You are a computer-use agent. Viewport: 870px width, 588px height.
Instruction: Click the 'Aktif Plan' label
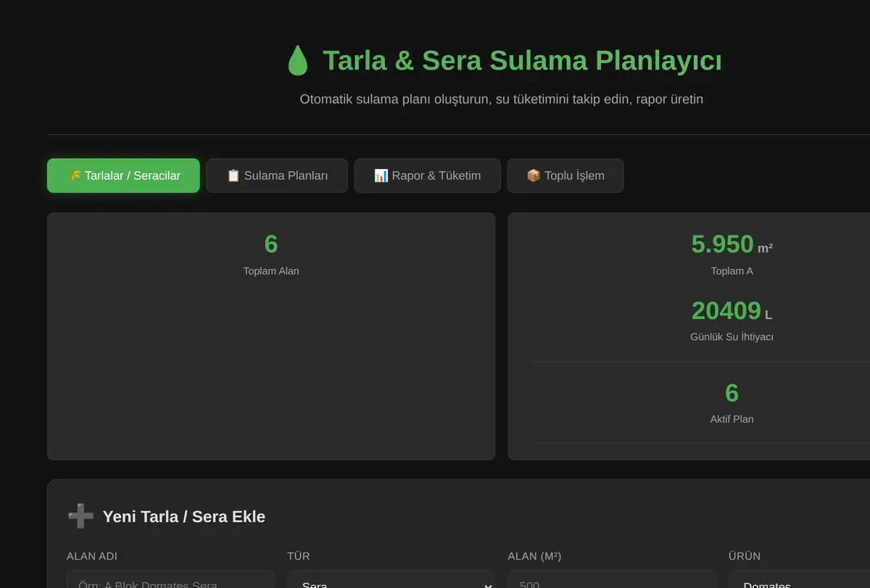pos(732,419)
